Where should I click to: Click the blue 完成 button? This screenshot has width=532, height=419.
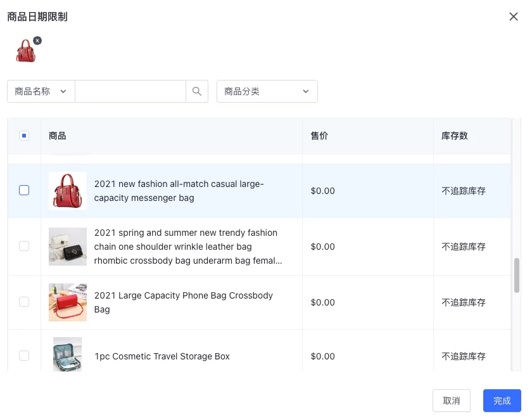502,401
